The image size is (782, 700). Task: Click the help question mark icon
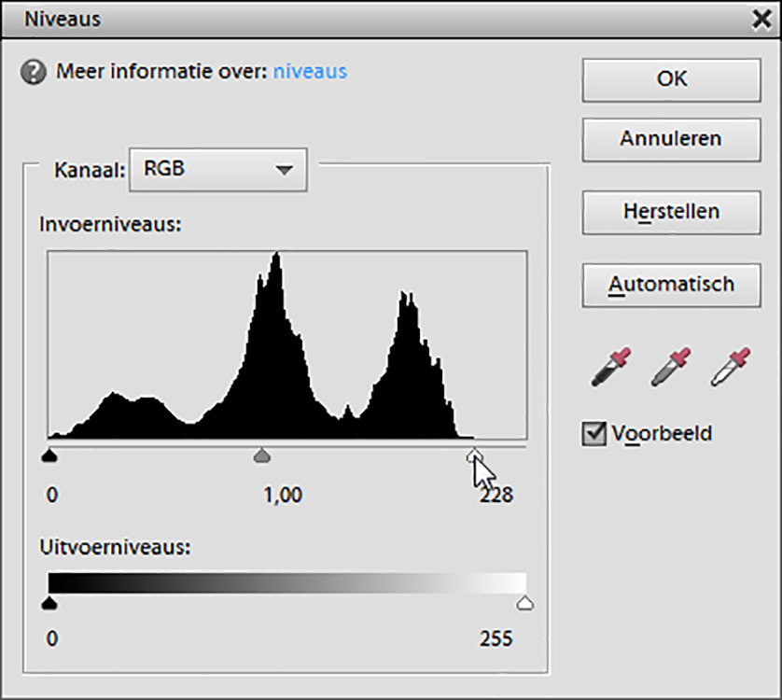33,73
